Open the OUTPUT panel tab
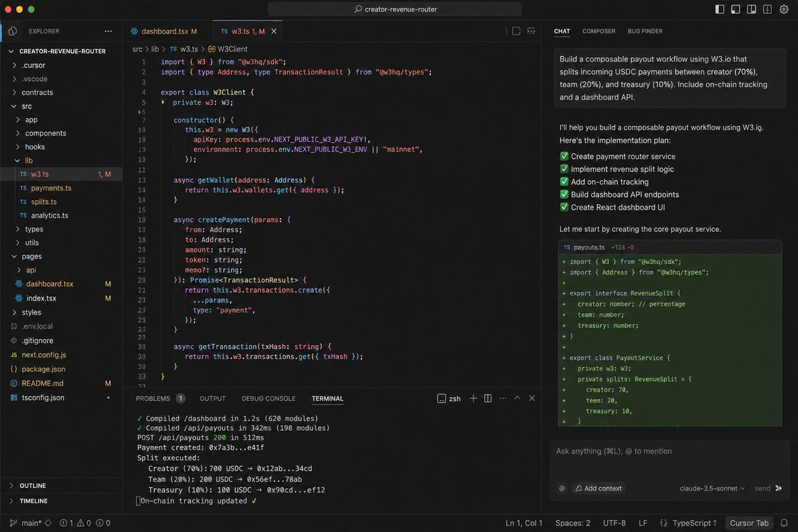Viewport: 798px width, 532px height. pyautogui.click(x=213, y=398)
